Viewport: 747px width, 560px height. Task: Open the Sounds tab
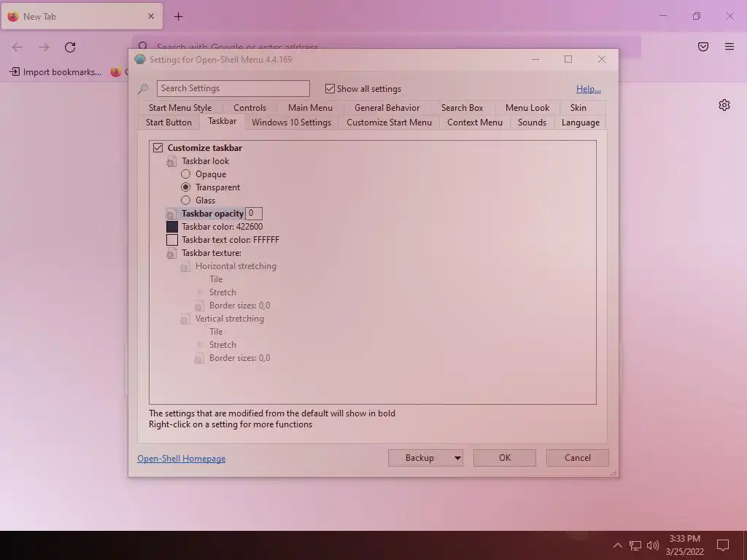click(x=532, y=122)
